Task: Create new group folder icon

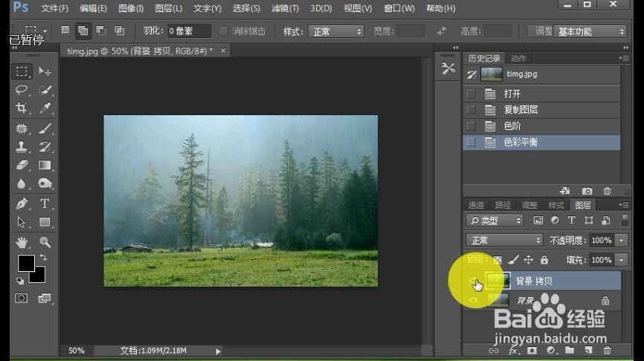Action: coord(569,350)
